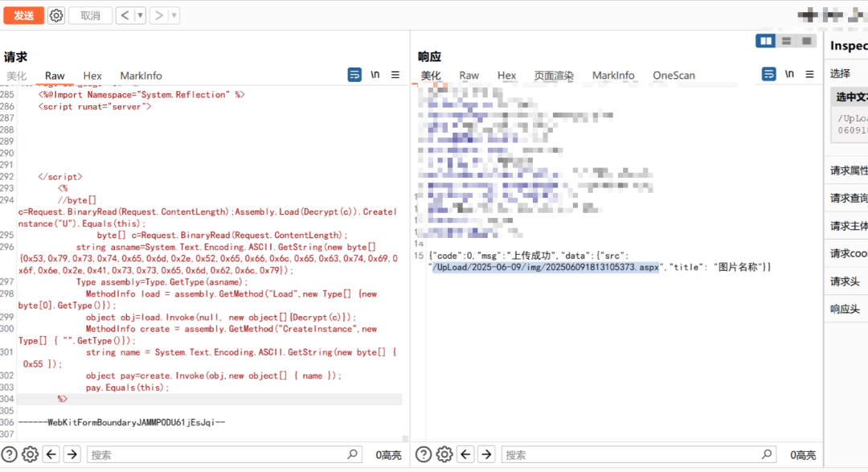The height and width of the screenshot is (472, 868).
Task: Select the request Hex tab
Action: pyautogui.click(x=92, y=76)
